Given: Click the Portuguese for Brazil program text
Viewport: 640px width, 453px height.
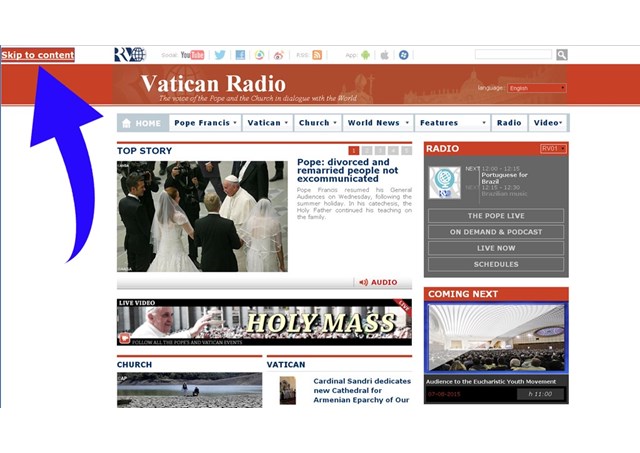Looking at the screenshot, I should (504, 178).
